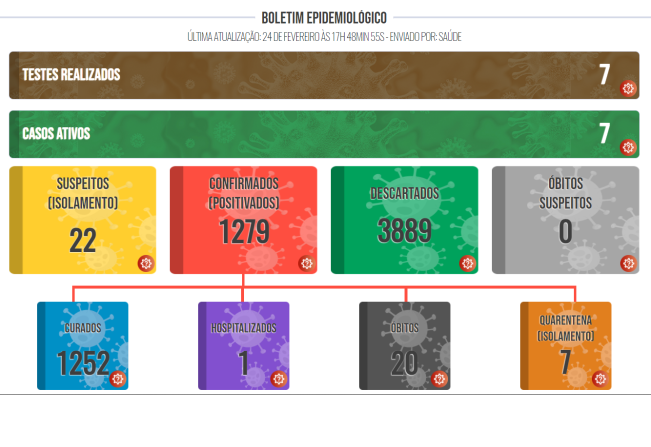The image size is (651, 447).
Task: Click the help icon on Óbitos Suspeitos card
Action: pyautogui.click(x=628, y=263)
